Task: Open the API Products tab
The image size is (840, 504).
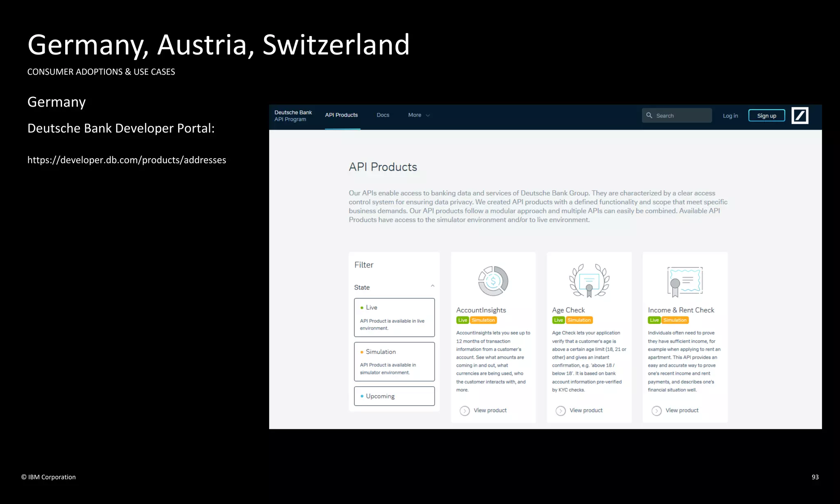Action: click(x=341, y=115)
